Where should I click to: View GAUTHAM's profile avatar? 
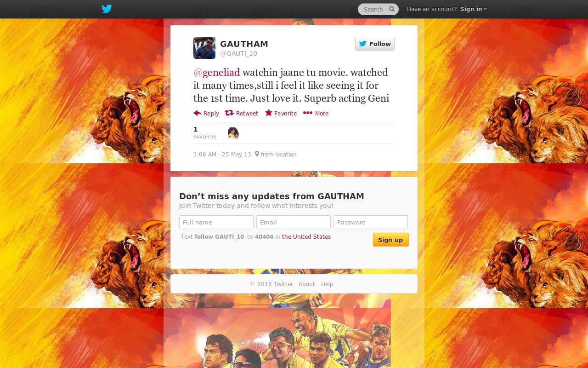[x=204, y=48]
